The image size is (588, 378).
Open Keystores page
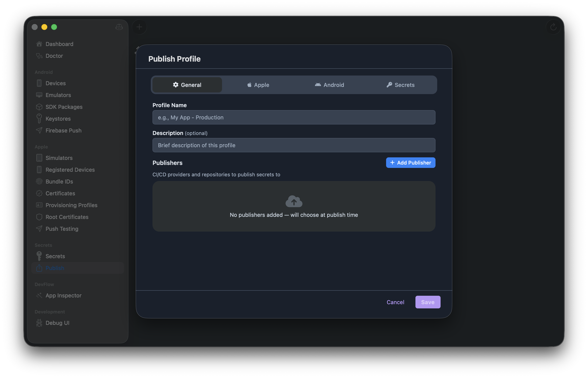(x=78, y=119)
